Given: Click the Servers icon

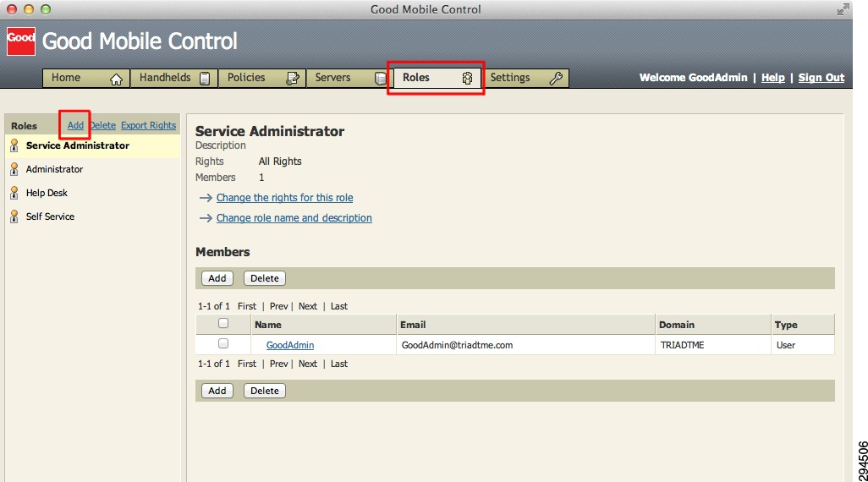Looking at the screenshot, I should (381, 79).
